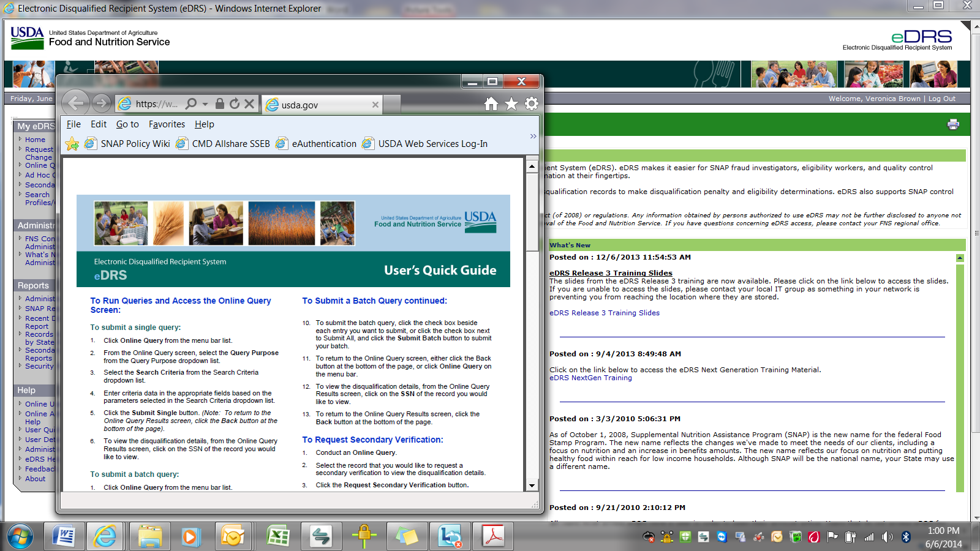Open Windows Explorer folder on the taskbar

[x=149, y=537]
